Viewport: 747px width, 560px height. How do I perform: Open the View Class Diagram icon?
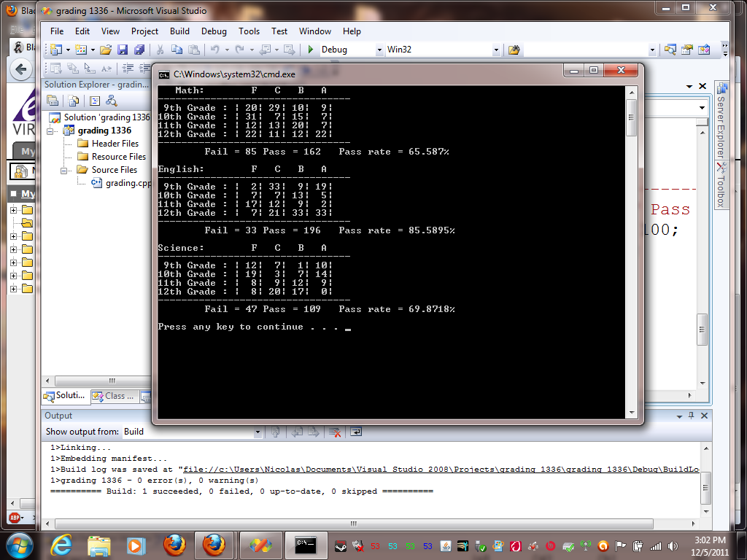(x=112, y=101)
